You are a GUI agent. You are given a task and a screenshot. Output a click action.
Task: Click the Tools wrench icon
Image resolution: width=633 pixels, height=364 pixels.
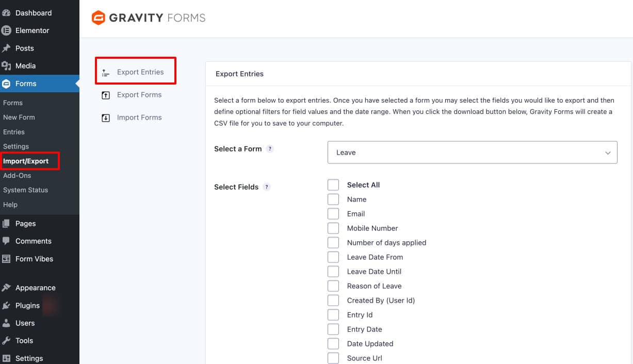[x=7, y=341]
